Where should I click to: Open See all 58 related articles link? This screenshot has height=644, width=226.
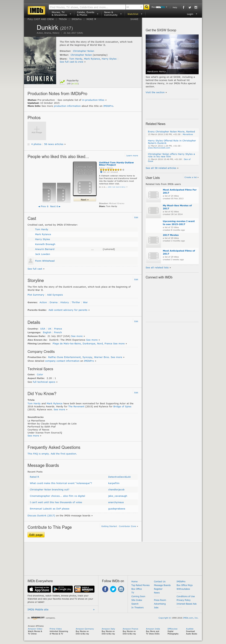(161, 168)
